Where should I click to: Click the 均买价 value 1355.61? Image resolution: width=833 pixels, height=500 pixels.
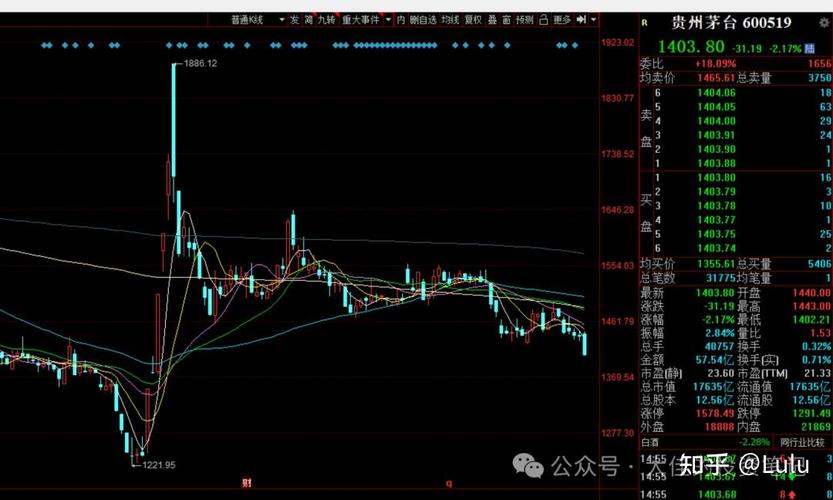pos(716,264)
